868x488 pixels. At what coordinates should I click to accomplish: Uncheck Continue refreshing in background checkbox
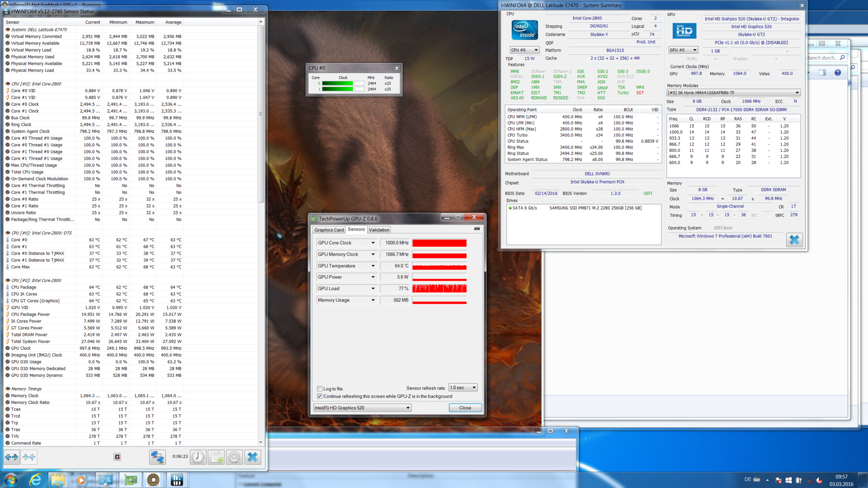(320, 396)
